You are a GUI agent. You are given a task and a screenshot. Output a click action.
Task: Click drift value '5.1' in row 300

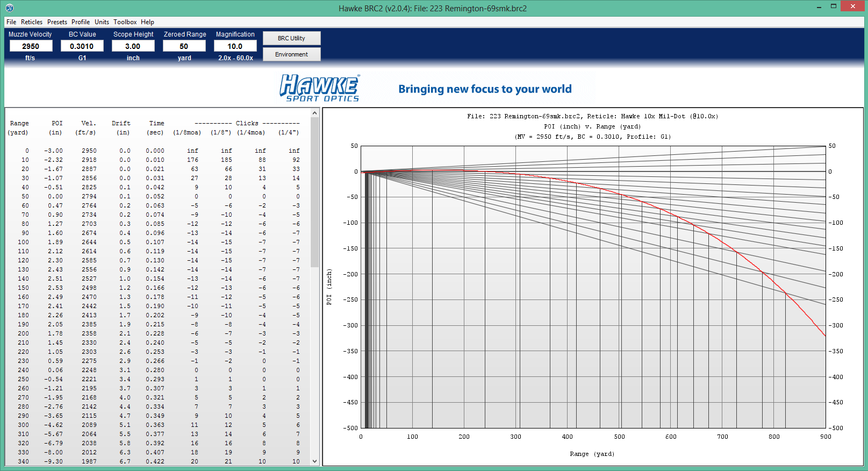(125, 425)
